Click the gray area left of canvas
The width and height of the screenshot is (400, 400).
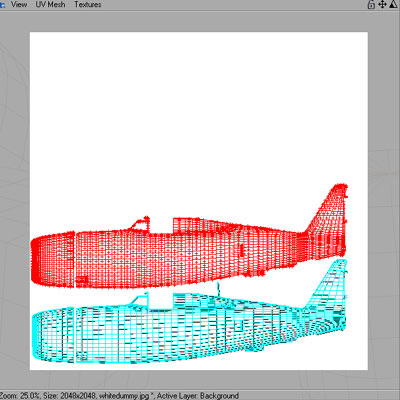coord(15,200)
